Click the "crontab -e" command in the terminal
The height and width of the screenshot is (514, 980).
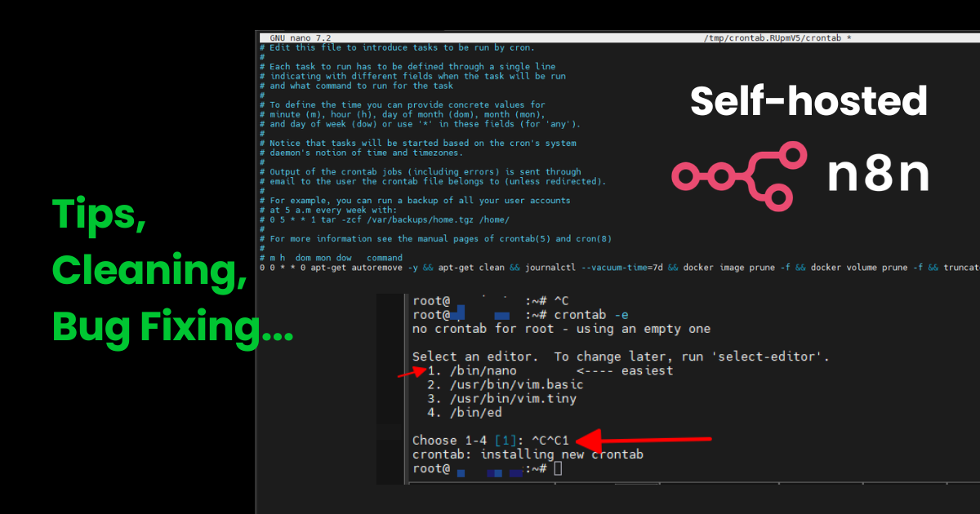[590, 314]
